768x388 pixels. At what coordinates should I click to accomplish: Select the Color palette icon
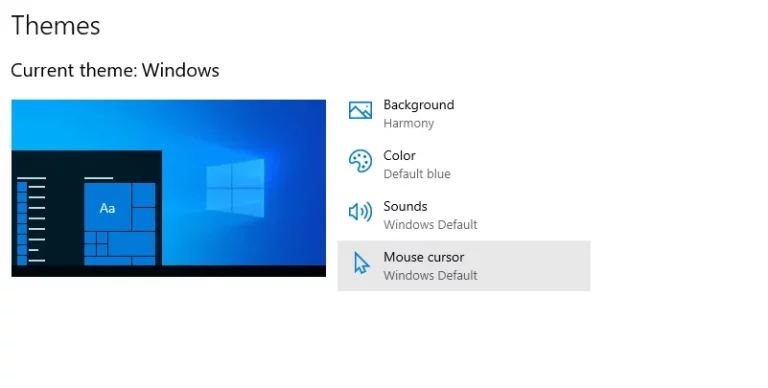tap(360, 161)
